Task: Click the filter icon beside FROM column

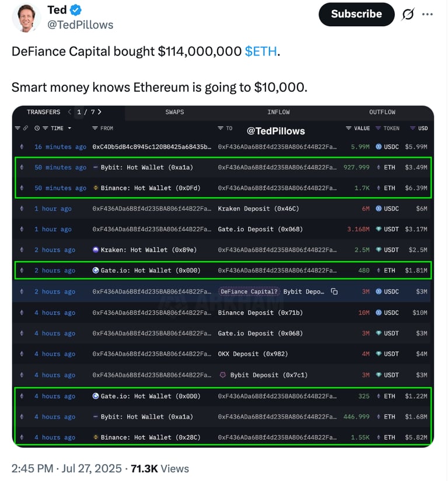Action: 95,128
